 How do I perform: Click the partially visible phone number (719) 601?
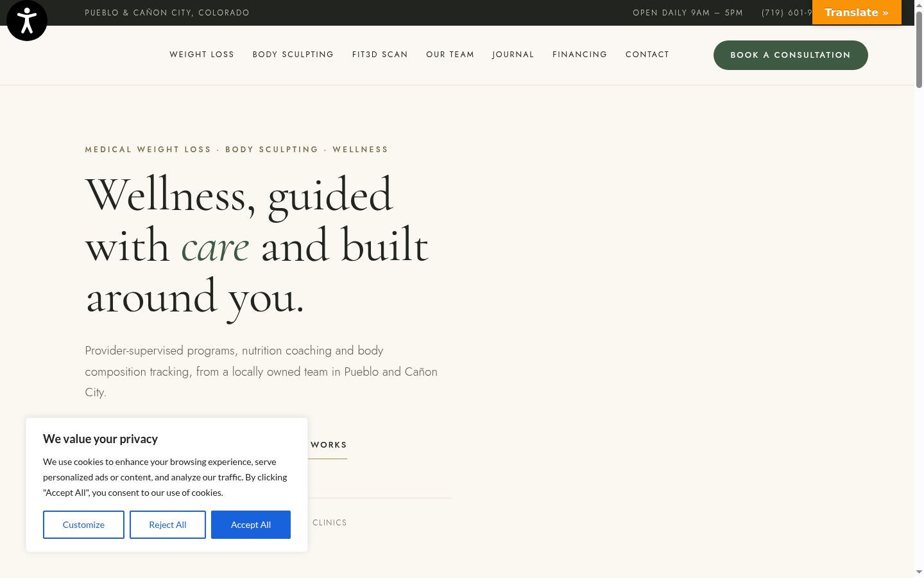(787, 13)
